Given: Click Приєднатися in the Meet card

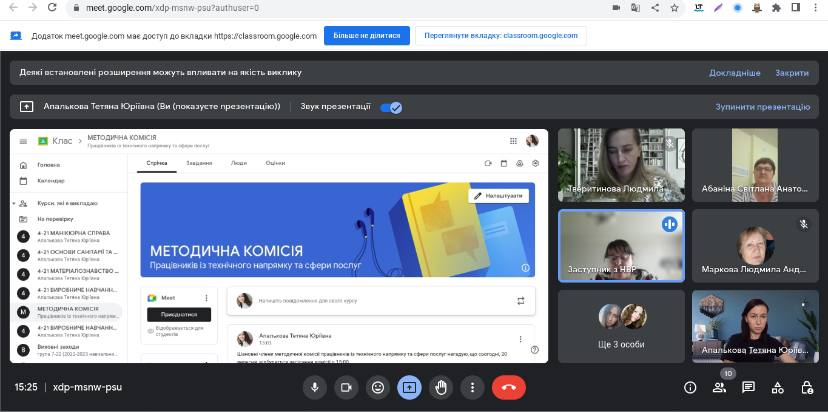Looking at the screenshot, I should 178,314.
